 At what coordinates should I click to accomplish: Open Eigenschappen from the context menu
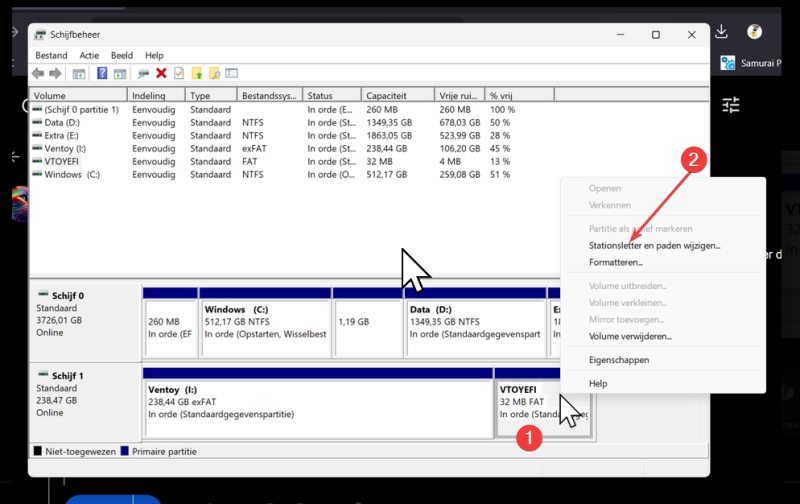pyautogui.click(x=619, y=360)
